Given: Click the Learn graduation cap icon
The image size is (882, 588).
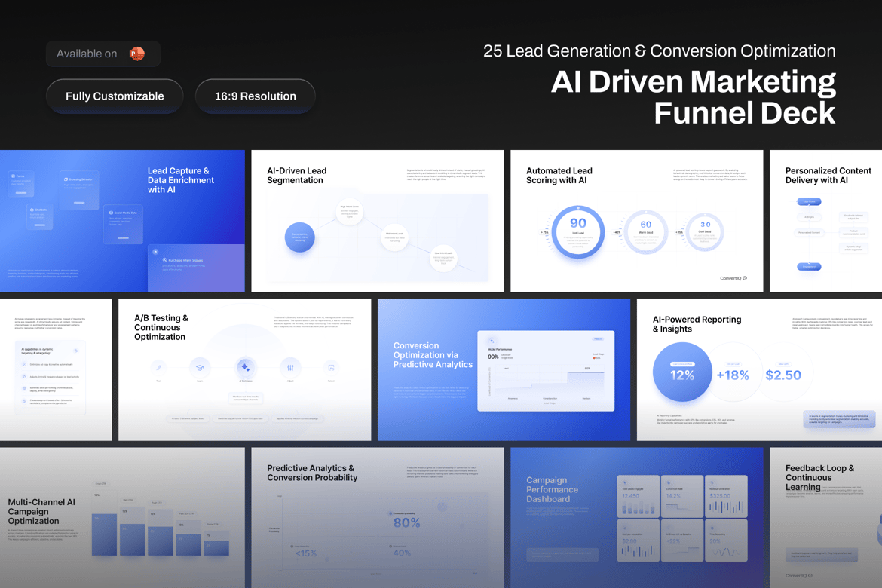Looking at the screenshot, I should 200,367.
